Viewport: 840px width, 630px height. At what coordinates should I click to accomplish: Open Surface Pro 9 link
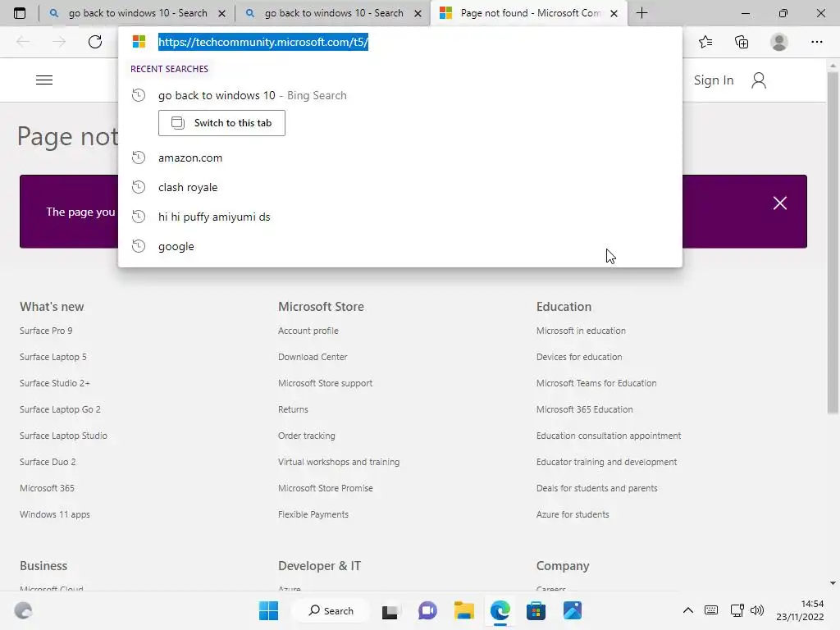(46, 331)
